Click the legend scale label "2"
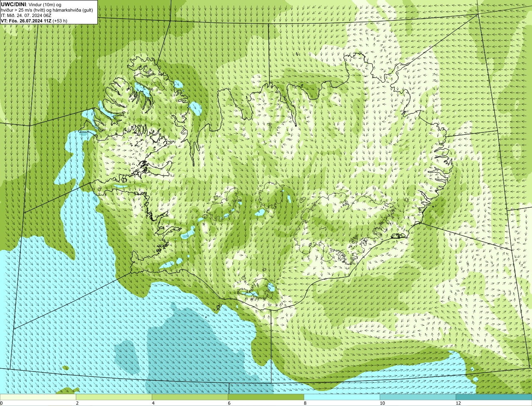Image resolution: width=532 pixels, height=406 pixels. tap(77, 403)
